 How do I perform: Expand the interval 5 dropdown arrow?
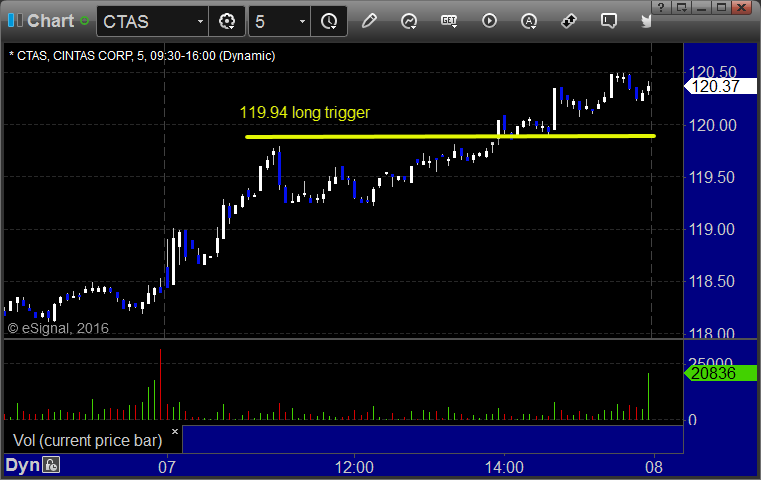pyautogui.click(x=302, y=21)
